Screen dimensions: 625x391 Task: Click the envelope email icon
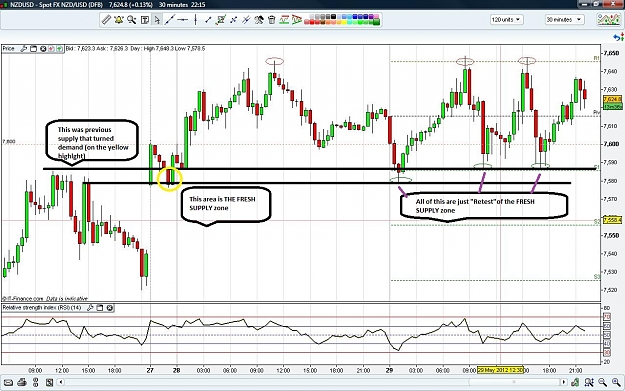click(8, 383)
